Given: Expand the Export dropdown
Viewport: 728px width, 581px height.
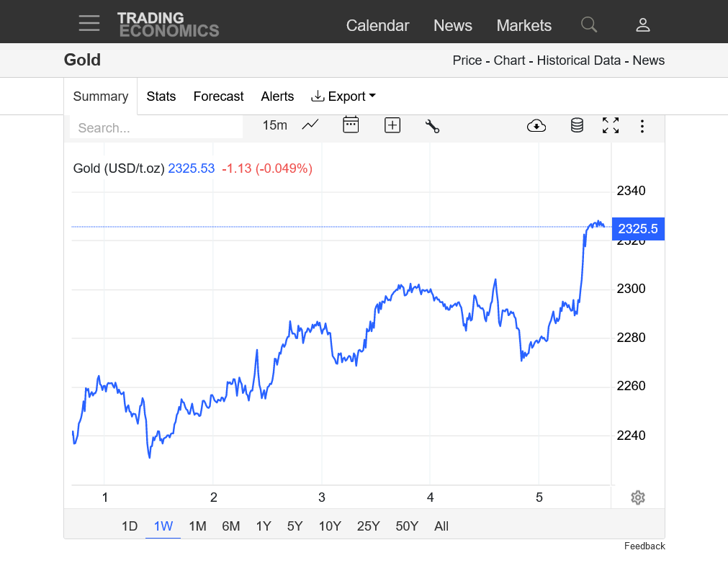Looking at the screenshot, I should tap(343, 96).
